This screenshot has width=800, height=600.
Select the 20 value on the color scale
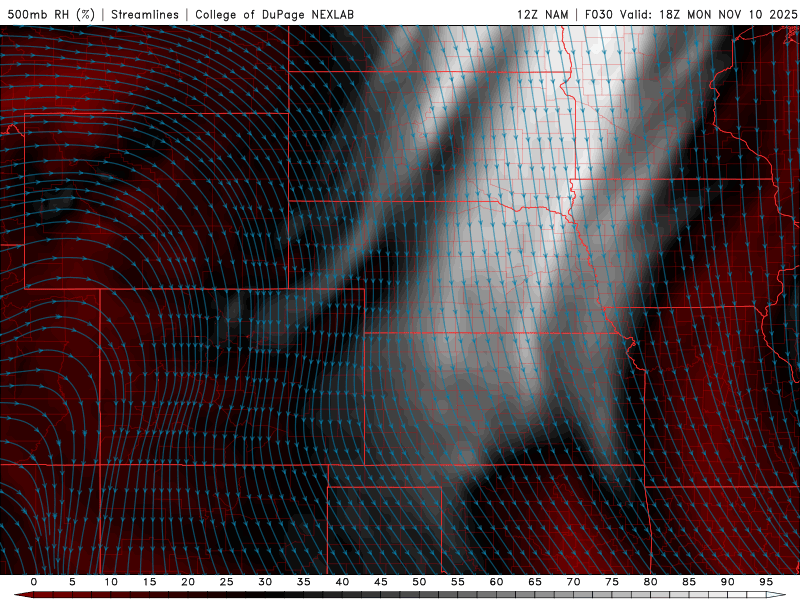pos(188,582)
